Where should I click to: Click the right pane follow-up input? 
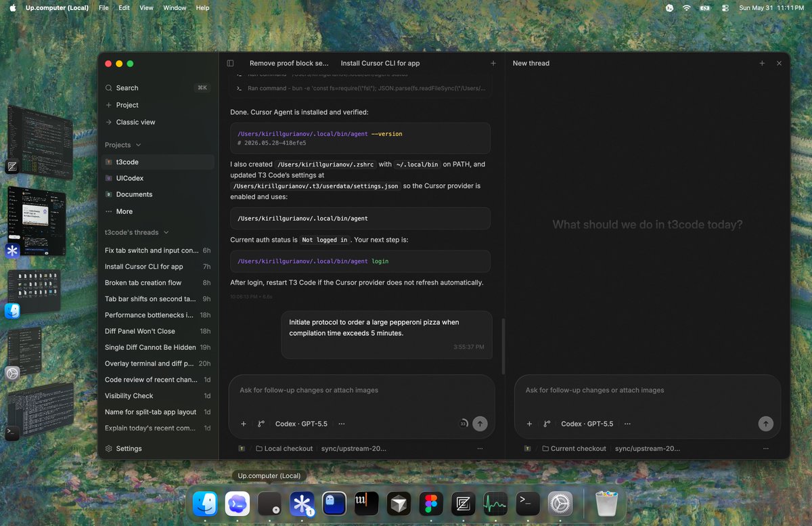(648, 391)
